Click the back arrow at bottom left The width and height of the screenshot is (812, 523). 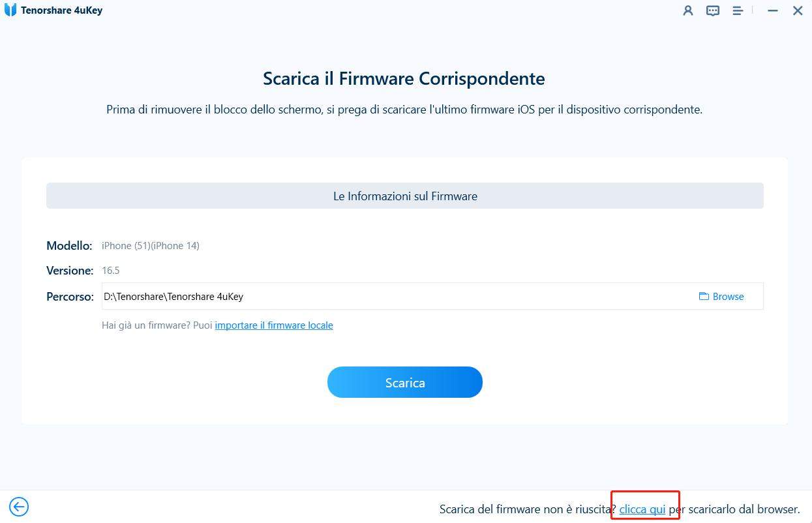coord(18,507)
